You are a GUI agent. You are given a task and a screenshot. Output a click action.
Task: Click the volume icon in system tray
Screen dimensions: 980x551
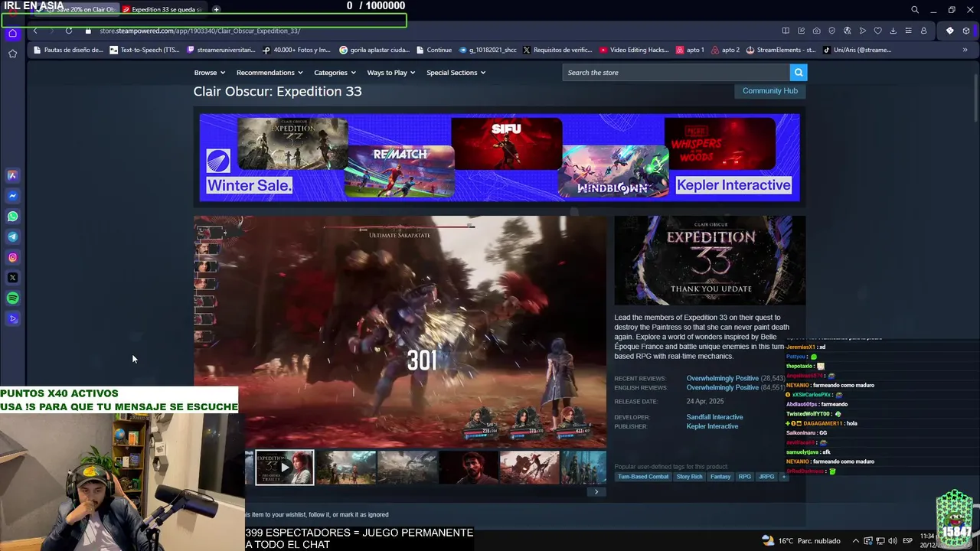893,541
